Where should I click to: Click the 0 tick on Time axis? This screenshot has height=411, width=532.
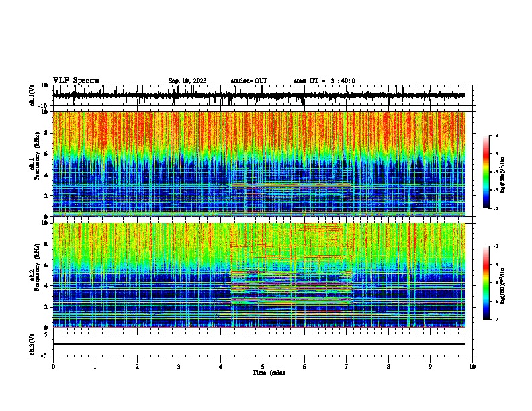[x=53, y=367]
